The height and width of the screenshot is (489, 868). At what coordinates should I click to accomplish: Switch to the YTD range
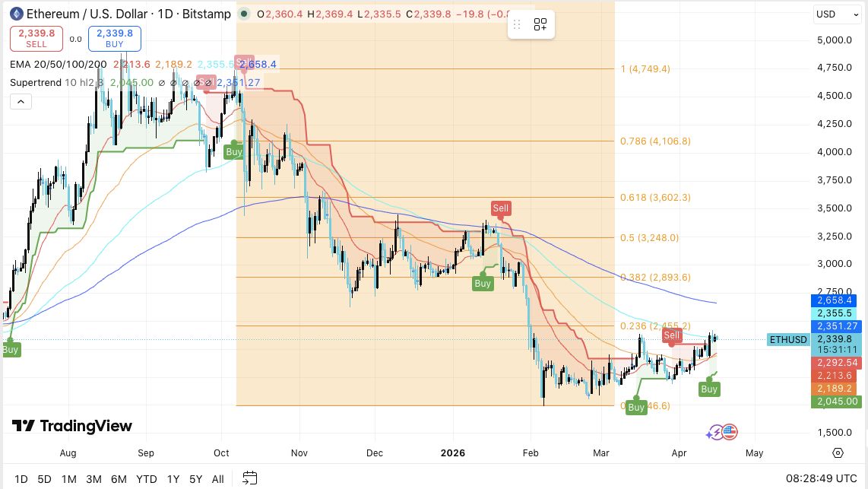point(146,479)
